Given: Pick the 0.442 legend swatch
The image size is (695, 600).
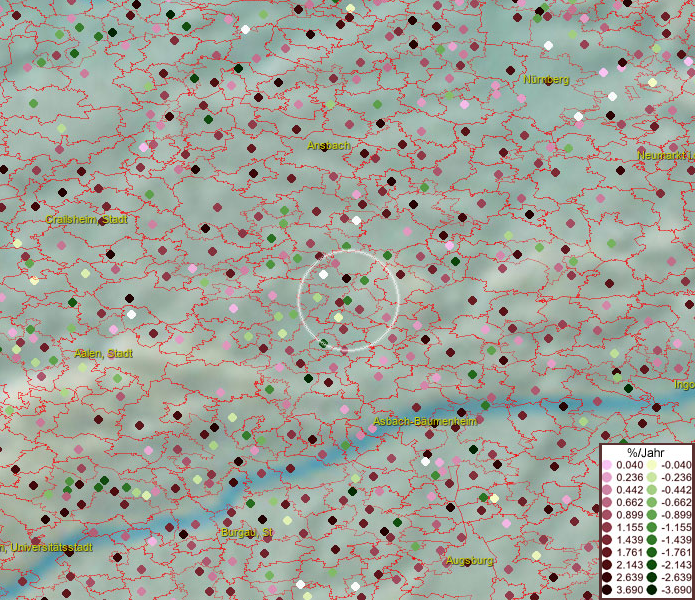Looking at the screenshot, I should tap(607, 490).
